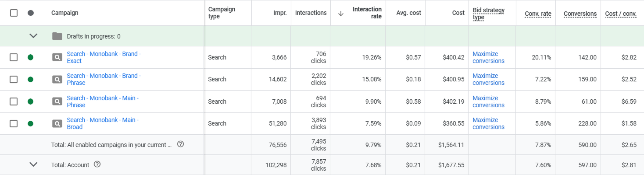Expand the Total: Account row chevron

33,164
